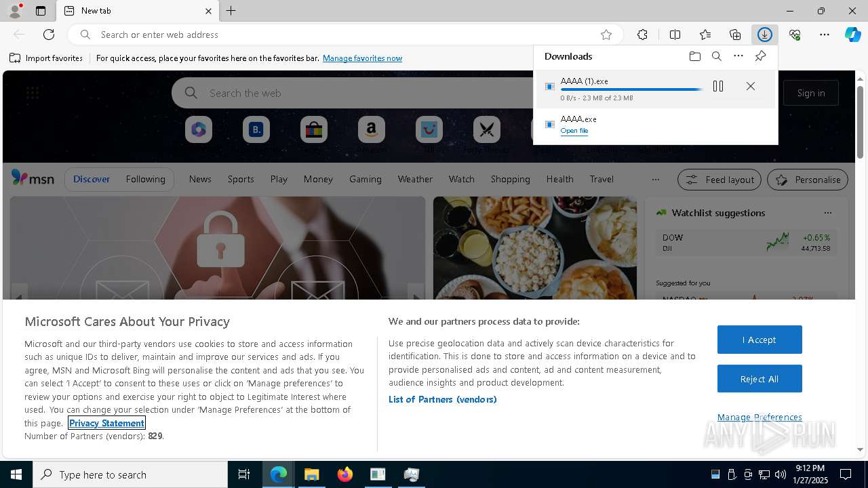The image size is (868, 488).
Task: Open the downloads folder icon
Action: (x=694, y=56)
